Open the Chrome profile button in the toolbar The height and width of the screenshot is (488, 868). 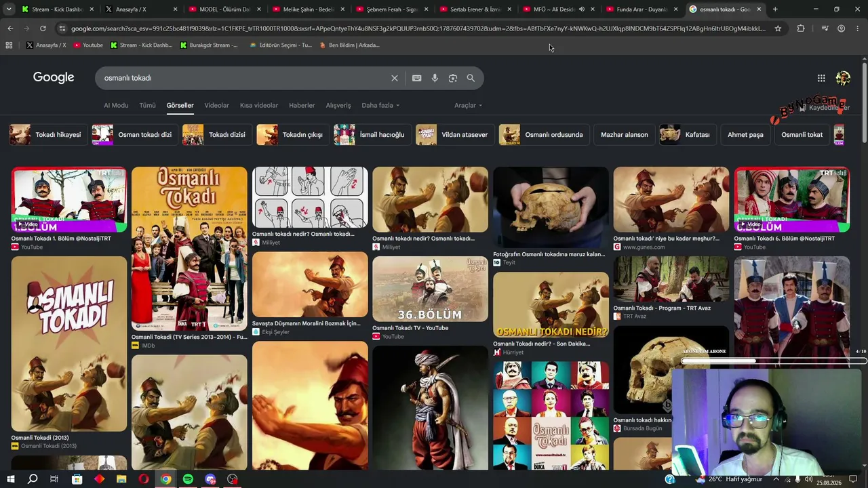[x=841, y=28]
